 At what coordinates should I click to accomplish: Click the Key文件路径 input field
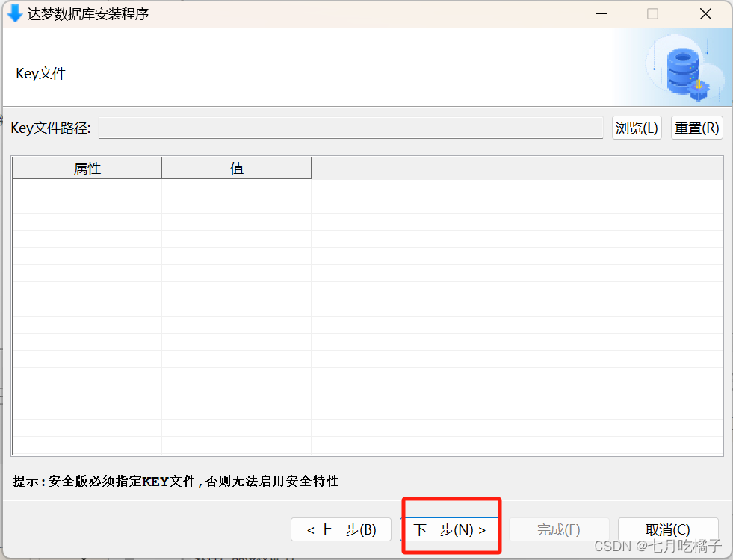pos(350,128)
